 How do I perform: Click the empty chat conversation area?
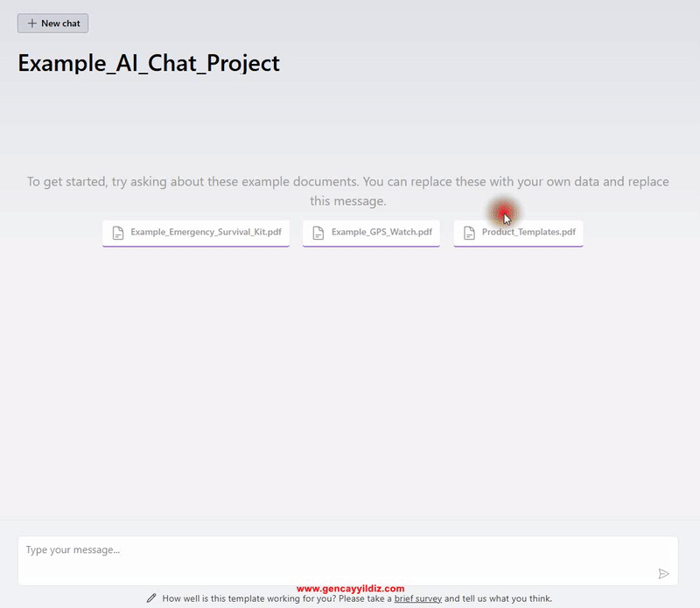[x=350, y=376]
